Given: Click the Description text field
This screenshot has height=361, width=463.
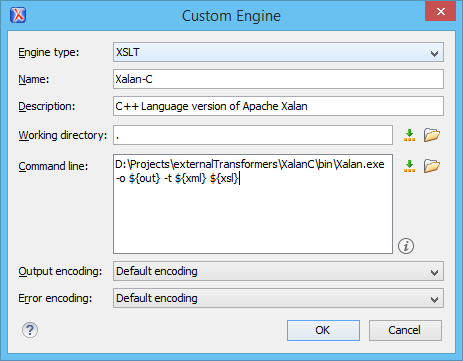Looking at the screenshot, I should (278, 106).
